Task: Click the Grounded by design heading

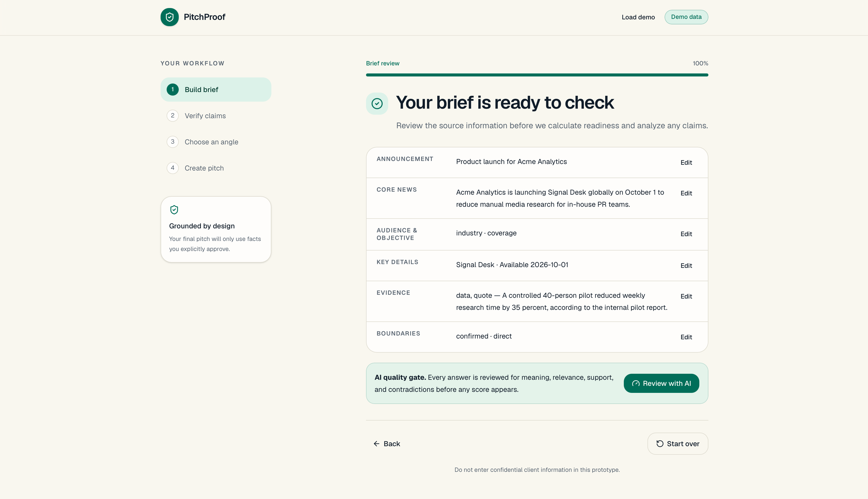Action: 202,226
